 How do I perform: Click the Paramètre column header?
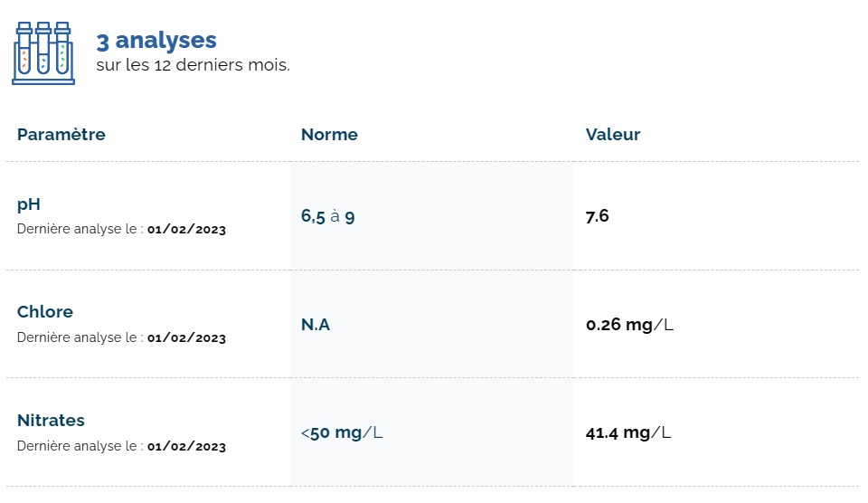(x=61, y=134)
